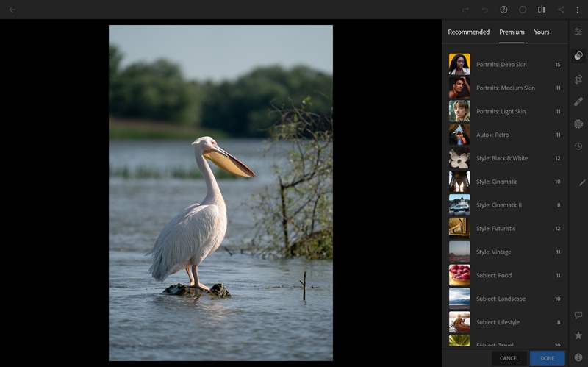Image resolution: width=588 pixels, height=367 pixels.
Task: Open the Info panel icon
Action: pos(578,357)
